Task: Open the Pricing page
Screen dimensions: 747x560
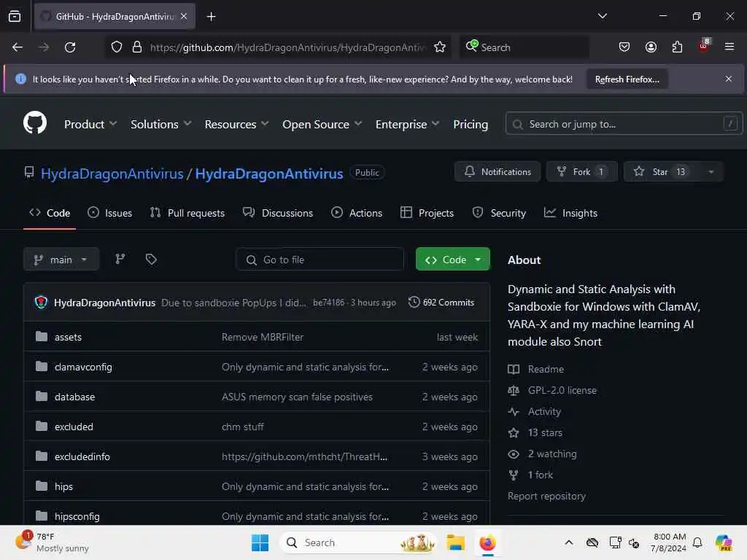Action: [471, 124]
